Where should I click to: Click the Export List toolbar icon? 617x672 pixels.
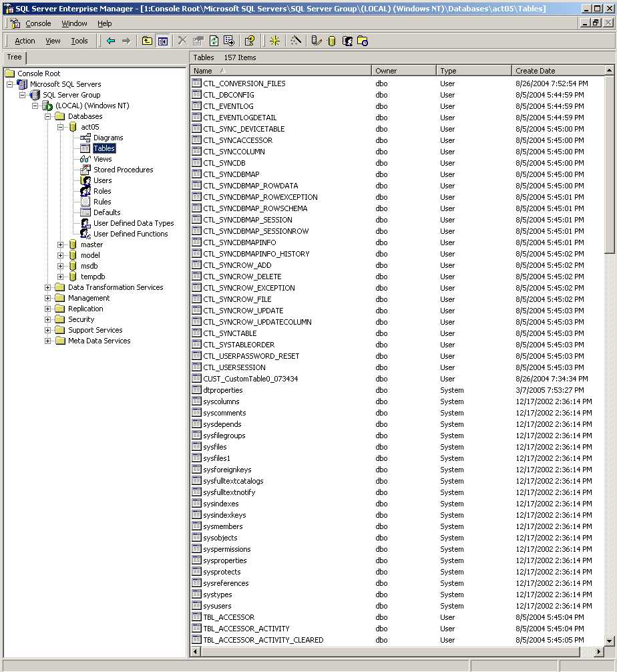point(229,41)
